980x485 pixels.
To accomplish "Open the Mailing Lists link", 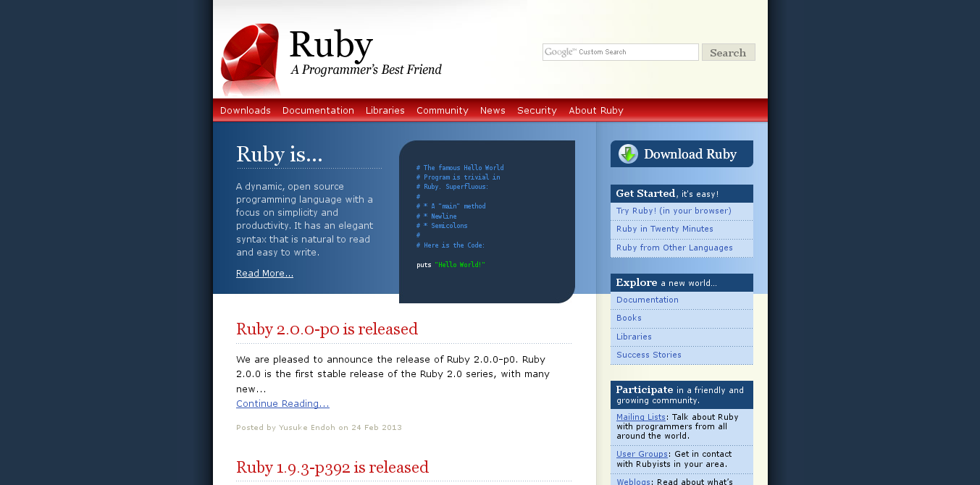I will click(641, 417).
